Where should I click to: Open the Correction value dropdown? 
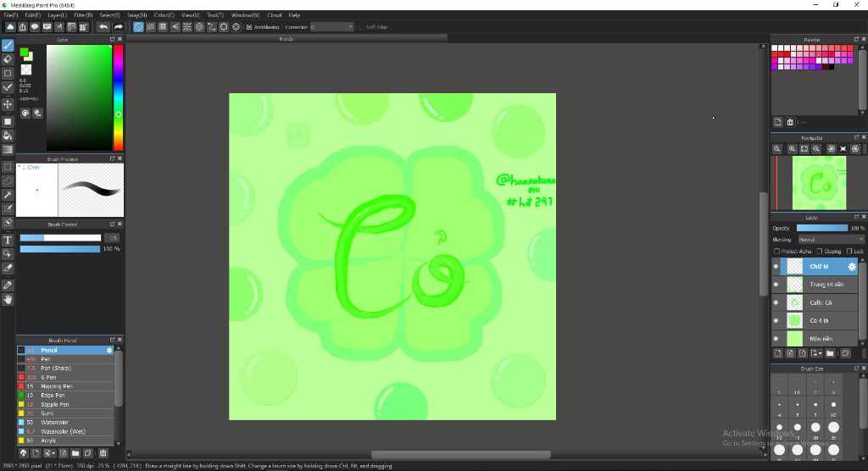tap(331, 27)
